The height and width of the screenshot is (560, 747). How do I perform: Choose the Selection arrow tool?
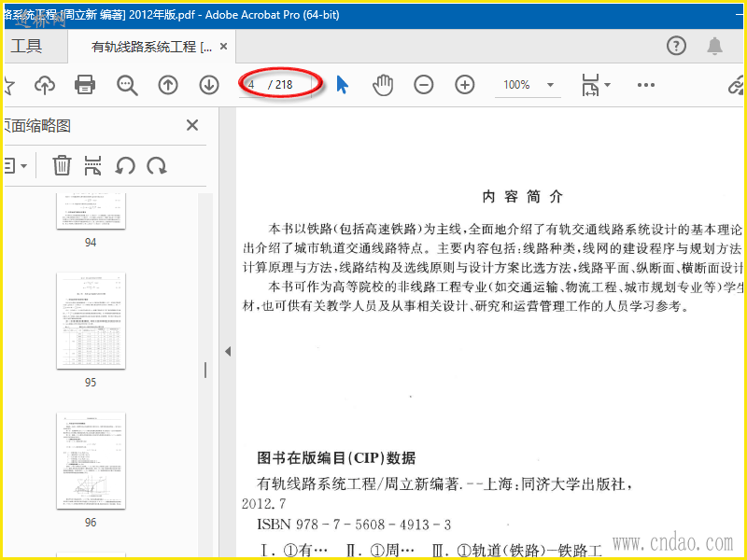tap(342, 85)
